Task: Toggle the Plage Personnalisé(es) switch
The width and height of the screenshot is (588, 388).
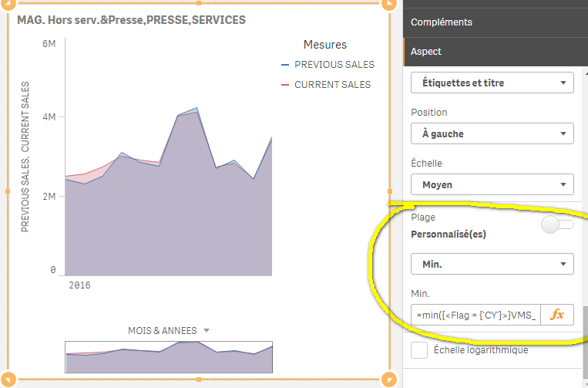Action: point(558,224)
